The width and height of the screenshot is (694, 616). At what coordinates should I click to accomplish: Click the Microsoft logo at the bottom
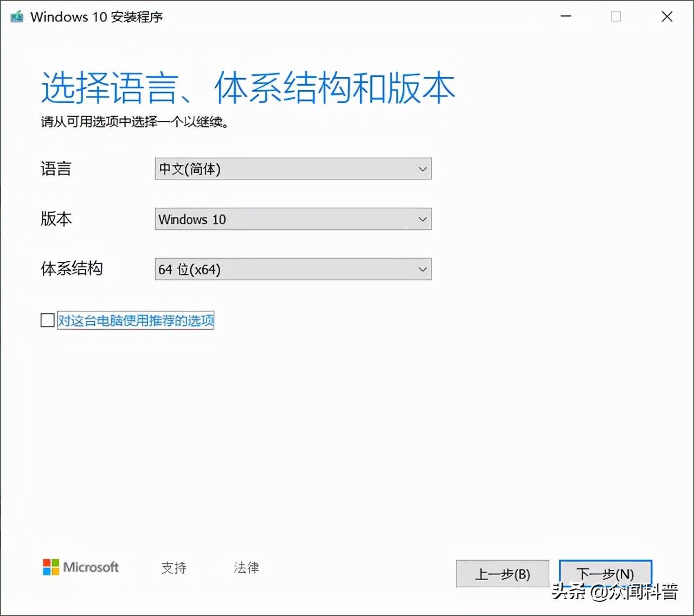click(x=80, y=567)
